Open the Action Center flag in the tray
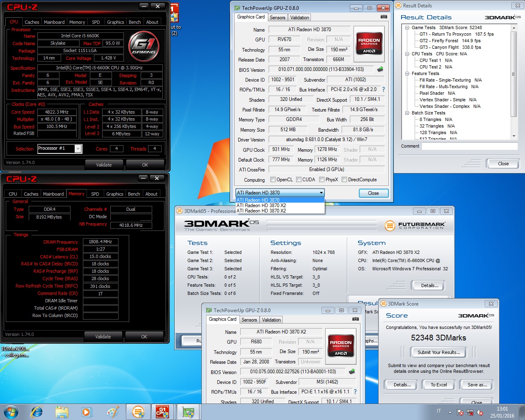 coord(460,412)
